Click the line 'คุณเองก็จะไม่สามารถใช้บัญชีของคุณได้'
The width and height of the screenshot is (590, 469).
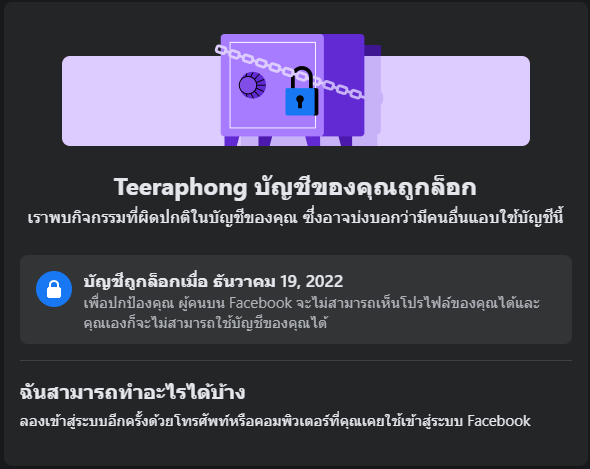tap(205, 323)
